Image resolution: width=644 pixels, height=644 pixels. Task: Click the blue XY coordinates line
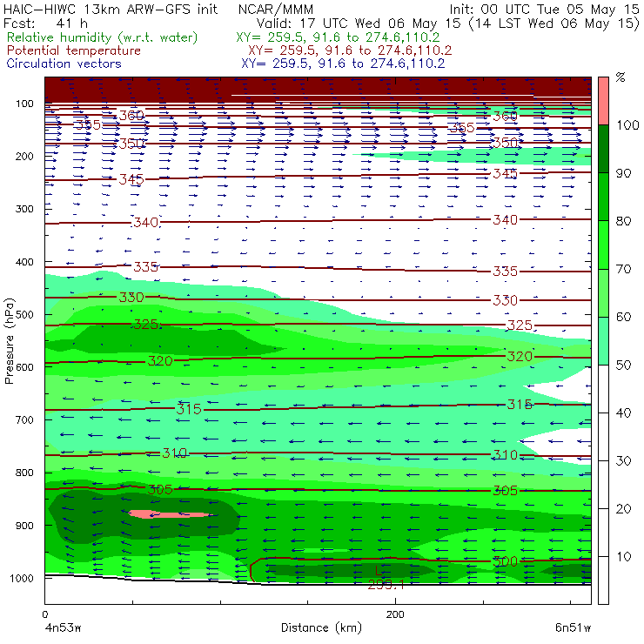[343, 64]
